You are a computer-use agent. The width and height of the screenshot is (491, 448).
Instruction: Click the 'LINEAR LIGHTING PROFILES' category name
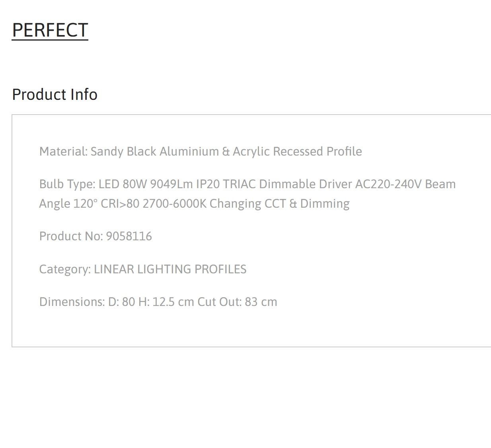[x=170, y=269]
